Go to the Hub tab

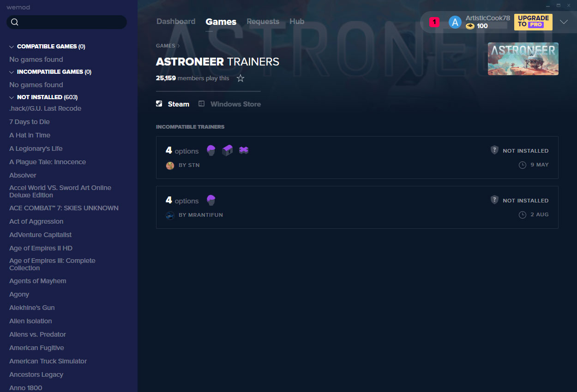(297, 22)
